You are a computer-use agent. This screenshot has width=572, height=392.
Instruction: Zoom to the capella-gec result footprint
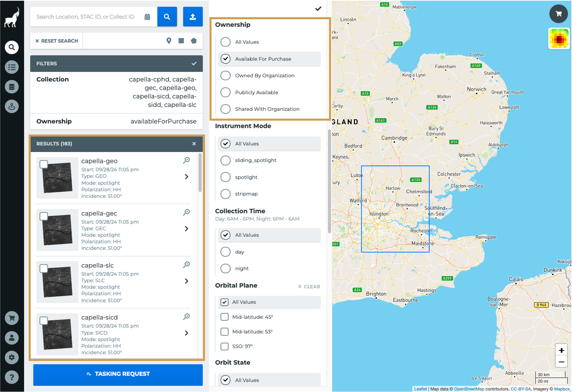(187, 212)
